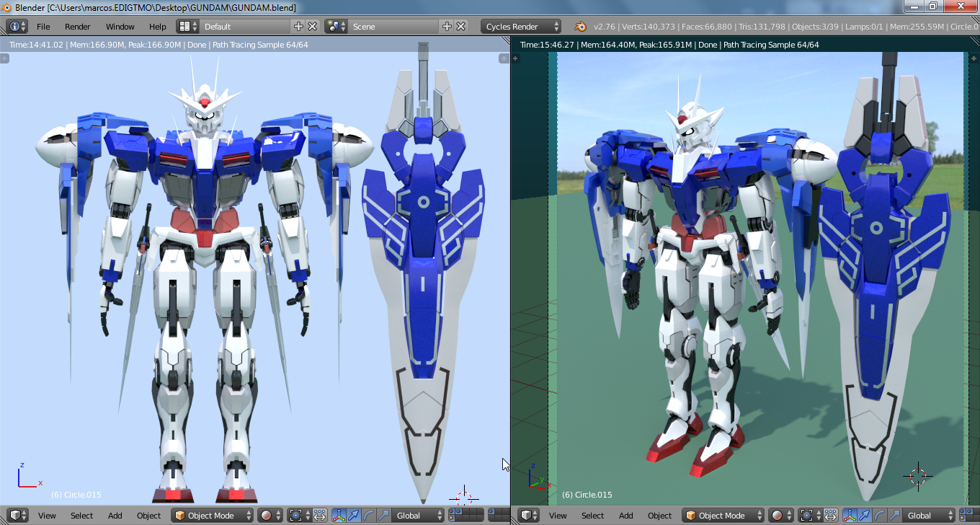Open the Window menu
The width and height of the screenshot is (980, 525).
[120, 27]
